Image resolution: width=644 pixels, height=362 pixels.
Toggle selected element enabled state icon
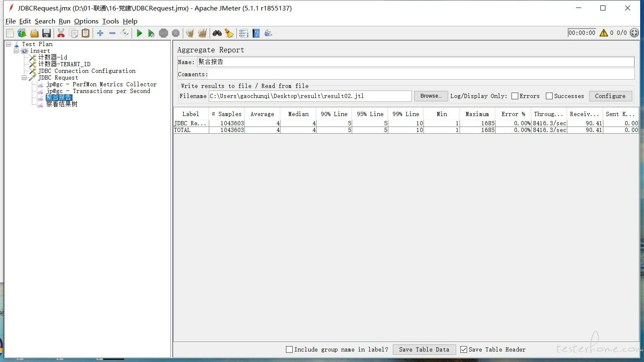point(125,33)
